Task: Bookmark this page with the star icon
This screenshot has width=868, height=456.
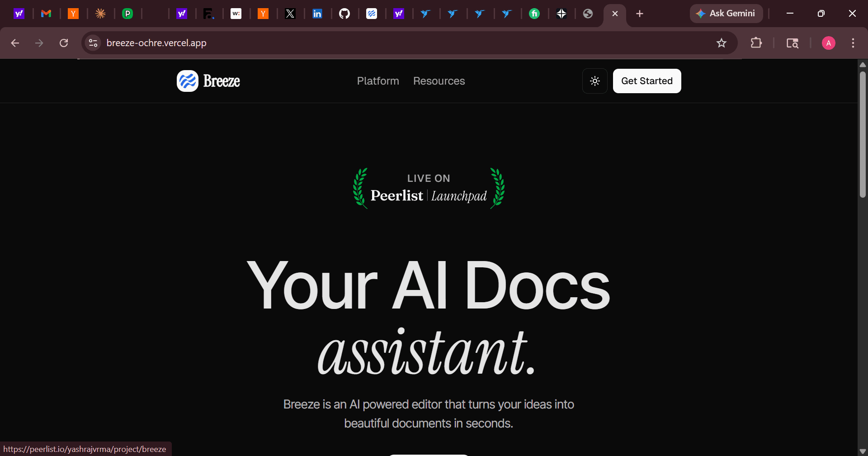Action: tap(722, 43)
